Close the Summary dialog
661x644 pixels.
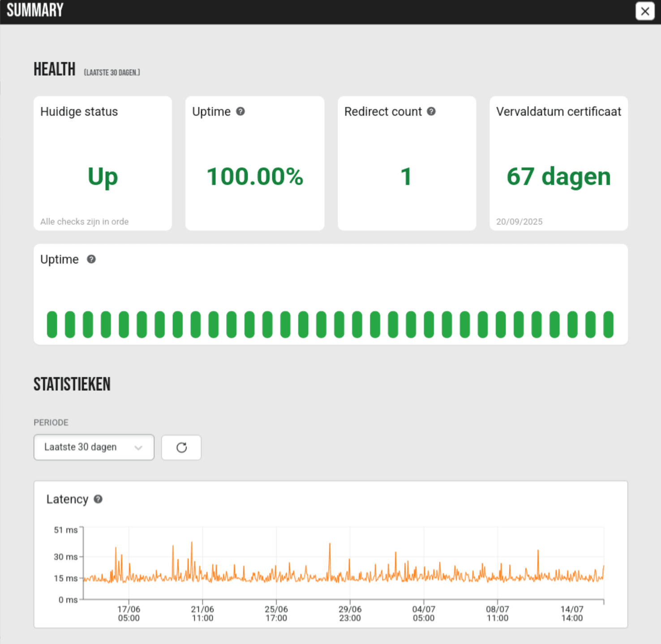(645, 11)
